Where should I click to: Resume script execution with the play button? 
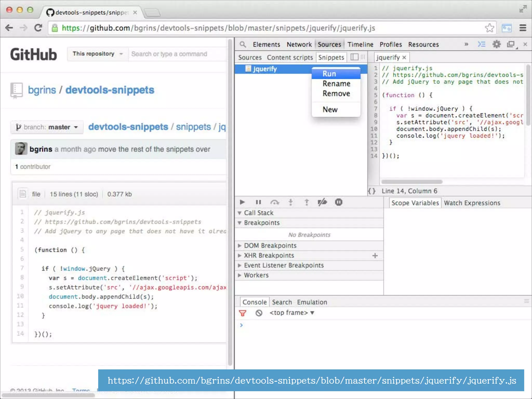tap(242, 202)
